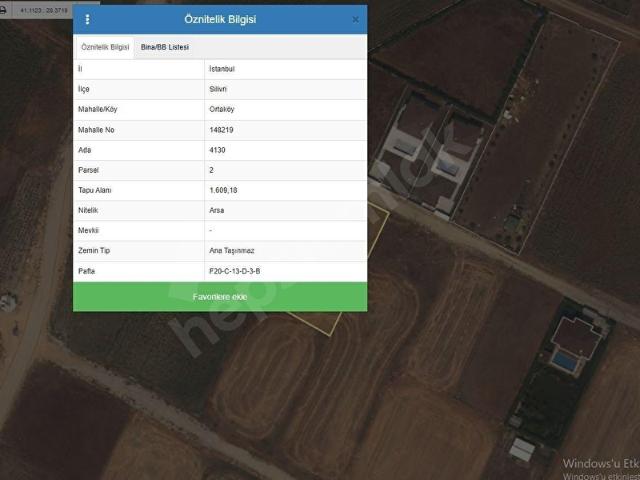Click the Favorilere ekle button
The image size is (640, 480).
(220, 297)
